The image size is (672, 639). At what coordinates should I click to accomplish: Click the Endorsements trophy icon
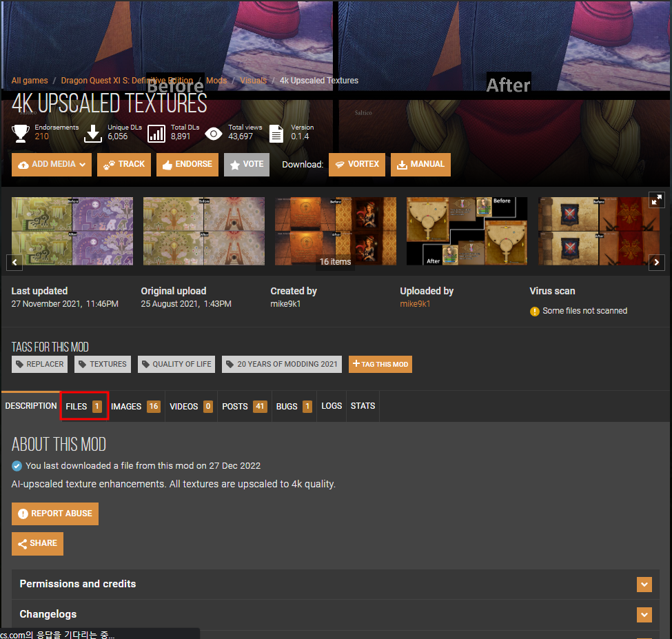[21, 134]
